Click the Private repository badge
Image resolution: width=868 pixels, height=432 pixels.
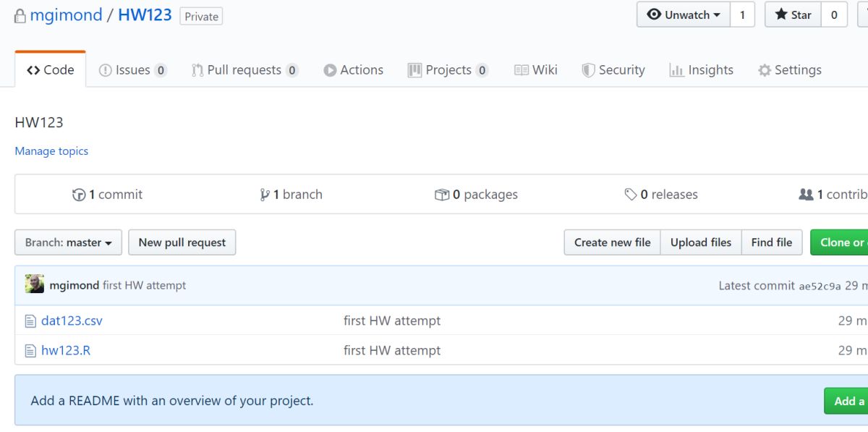(201, 17)
